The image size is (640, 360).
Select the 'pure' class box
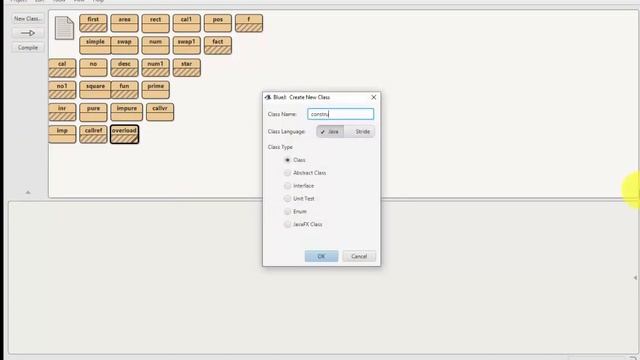(93, 112)
